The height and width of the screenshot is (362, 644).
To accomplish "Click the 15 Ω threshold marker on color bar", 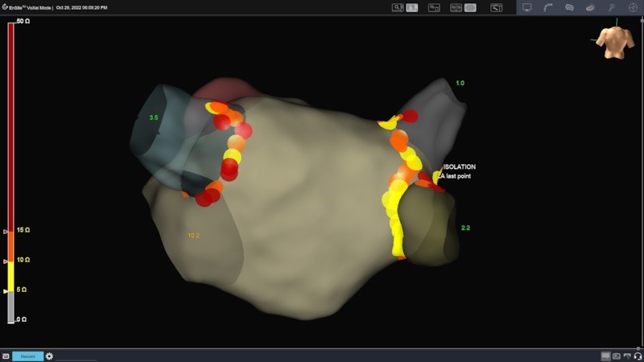I will pyautogui.click(x=7, y=231).
